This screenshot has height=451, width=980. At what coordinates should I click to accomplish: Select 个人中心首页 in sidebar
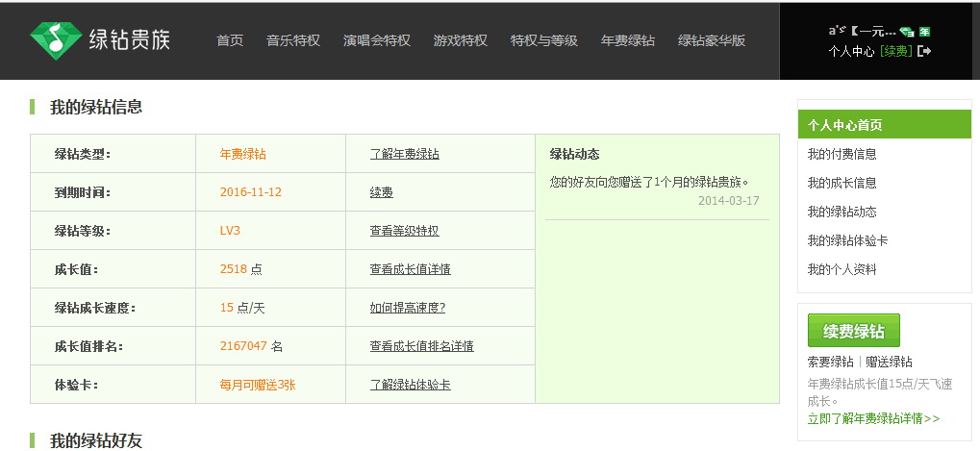click(x=885, y=124)
